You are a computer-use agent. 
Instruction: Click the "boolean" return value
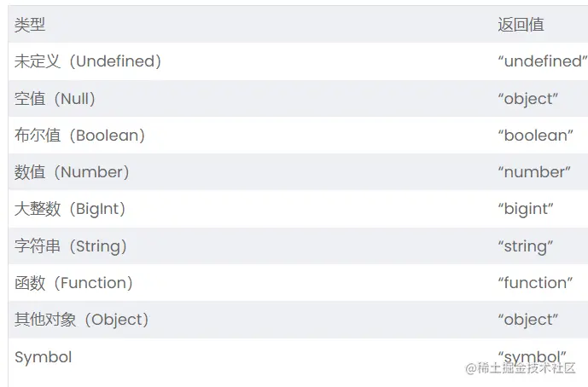[x=535, y=136]
